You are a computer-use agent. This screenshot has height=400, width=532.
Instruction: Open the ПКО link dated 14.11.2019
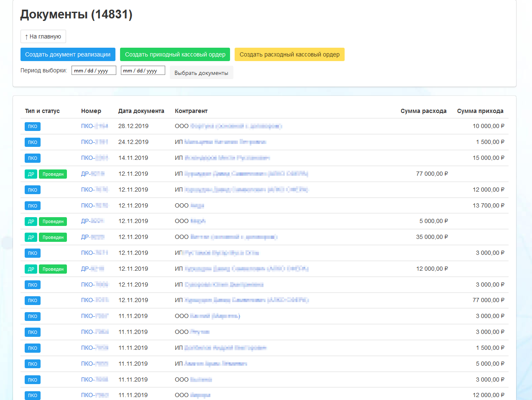click(95, 158)
